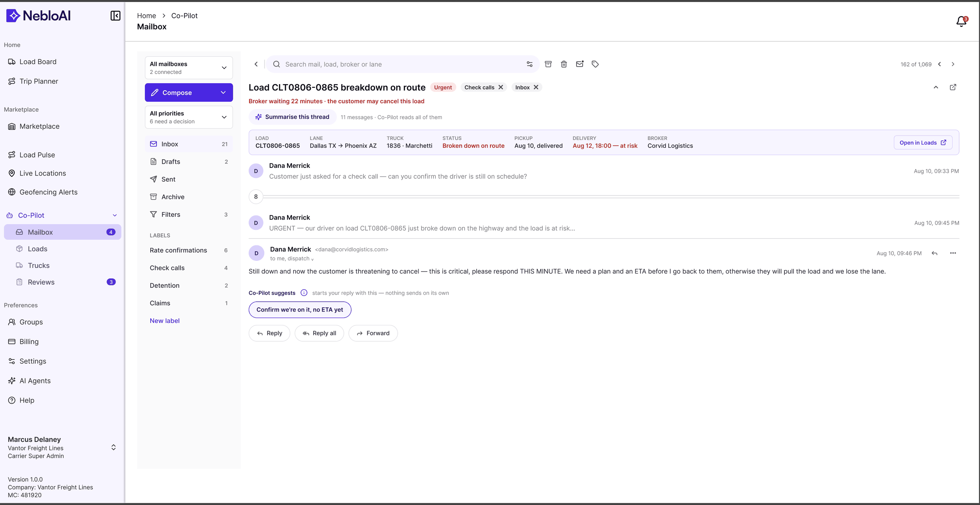Open the Drafts folder
The width and height of the screenshot is (980, 505).
point(189,162)
